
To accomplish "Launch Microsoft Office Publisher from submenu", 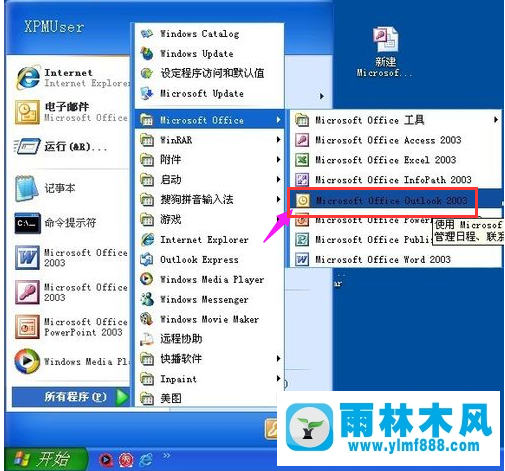I will [x=362, y=239].
